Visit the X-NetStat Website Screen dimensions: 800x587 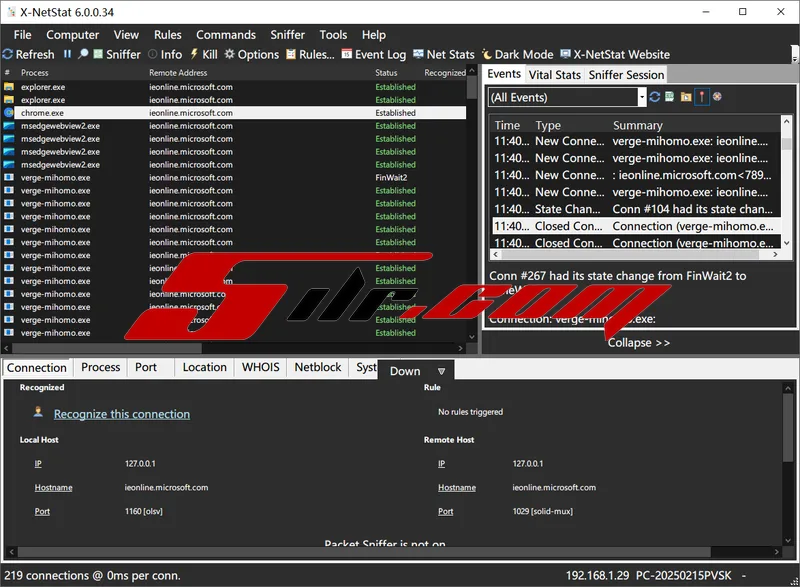tap(615, 55)
